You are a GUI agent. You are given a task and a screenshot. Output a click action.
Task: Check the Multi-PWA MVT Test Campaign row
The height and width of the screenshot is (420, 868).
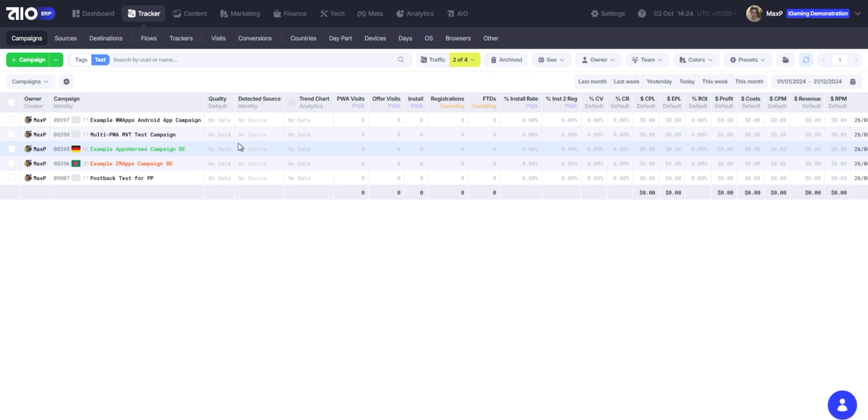[11, 135]
